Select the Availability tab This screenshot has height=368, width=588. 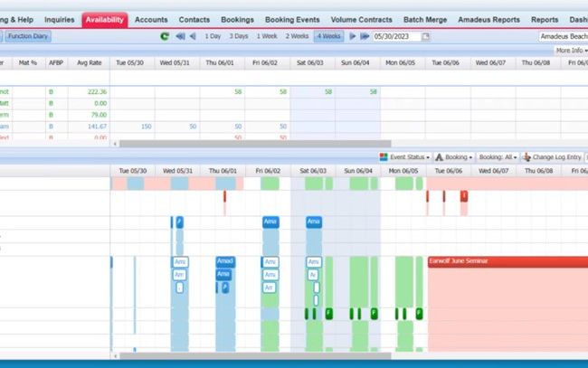tap(105, 20)
